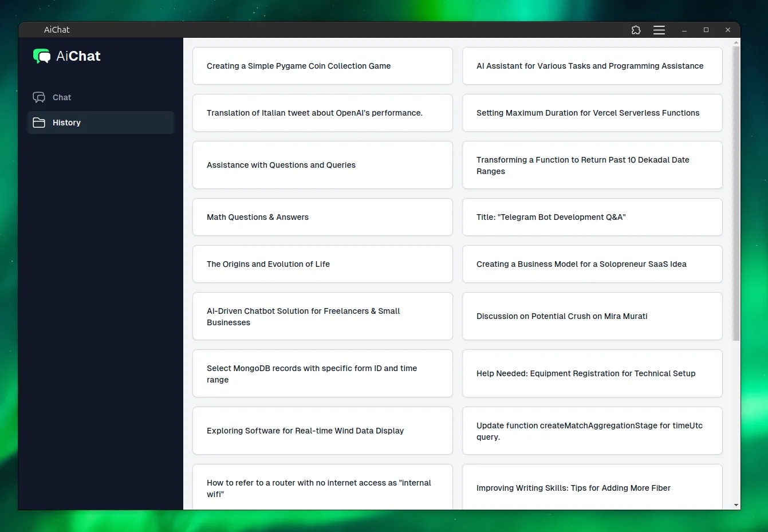This screenshot has width=768, height=532.
Task: Click the AiChat logo icon
Action: coord(42,56)
